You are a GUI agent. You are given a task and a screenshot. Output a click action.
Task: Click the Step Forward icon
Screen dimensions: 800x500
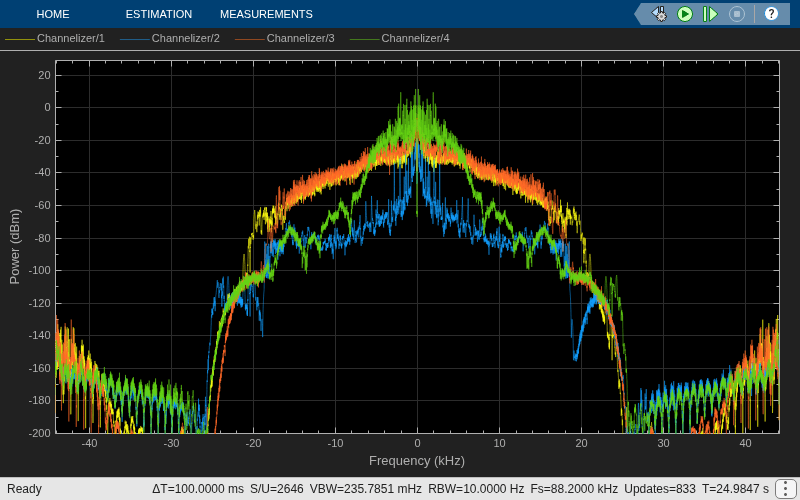[710, 14]
